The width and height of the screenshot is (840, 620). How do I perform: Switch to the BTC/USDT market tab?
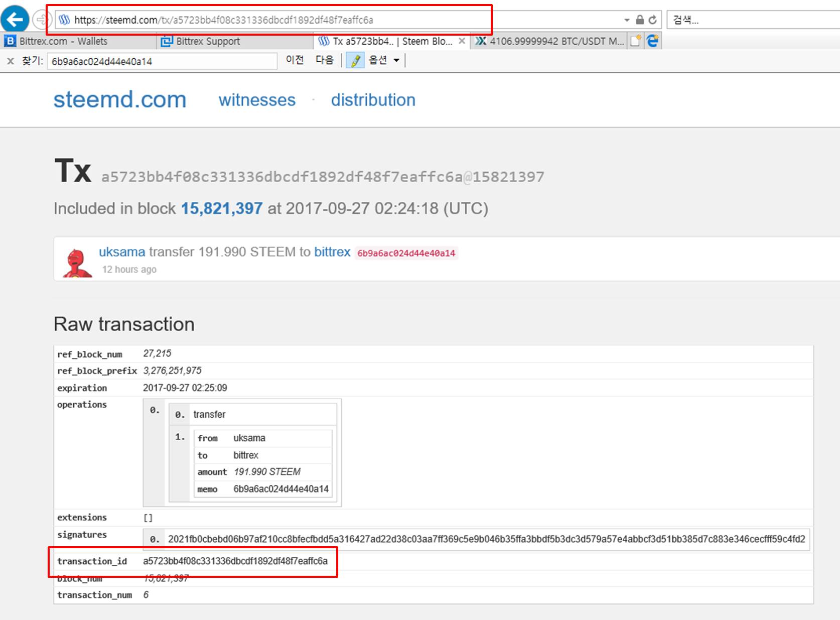[x=550, y=41]
